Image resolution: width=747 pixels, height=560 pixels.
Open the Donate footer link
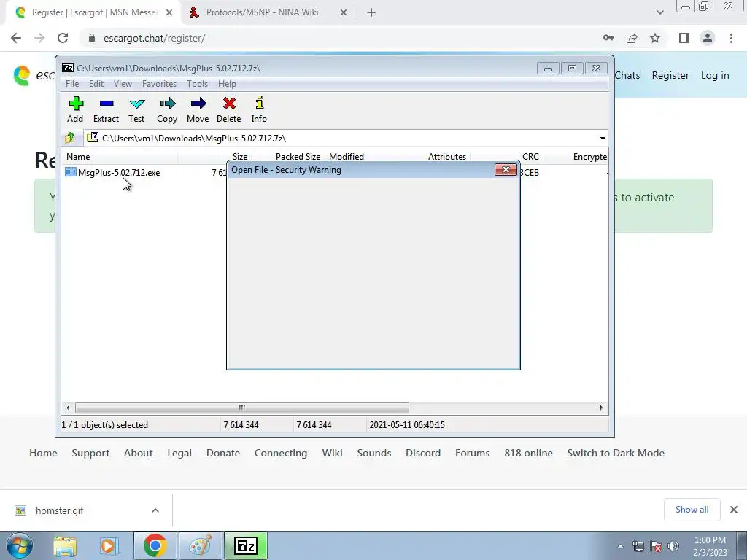pos(223,453)
